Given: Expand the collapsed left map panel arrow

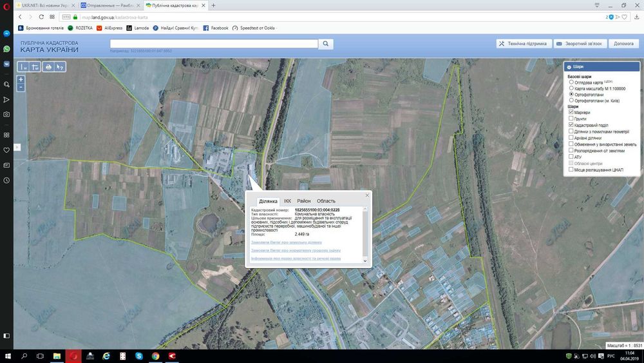Looking at the screenshot, I should point(17,147).
